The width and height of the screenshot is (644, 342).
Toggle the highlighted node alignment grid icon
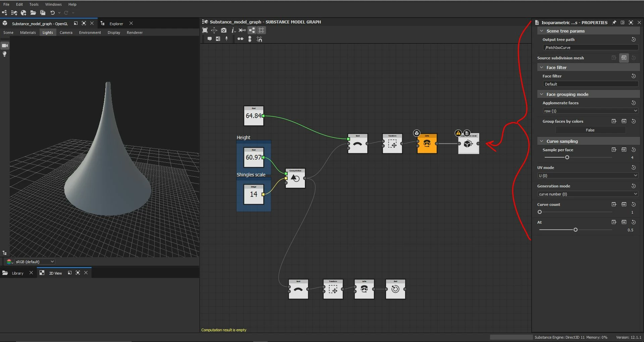pyautogui.click(x=261, y=30)
